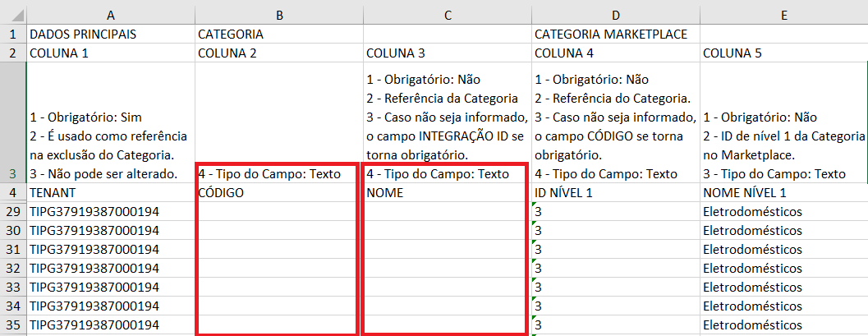The height and width of the screenshot is (336, 868).
Task: Click the DADOS PRINCIPAIS cell
Action: (111, 35)
